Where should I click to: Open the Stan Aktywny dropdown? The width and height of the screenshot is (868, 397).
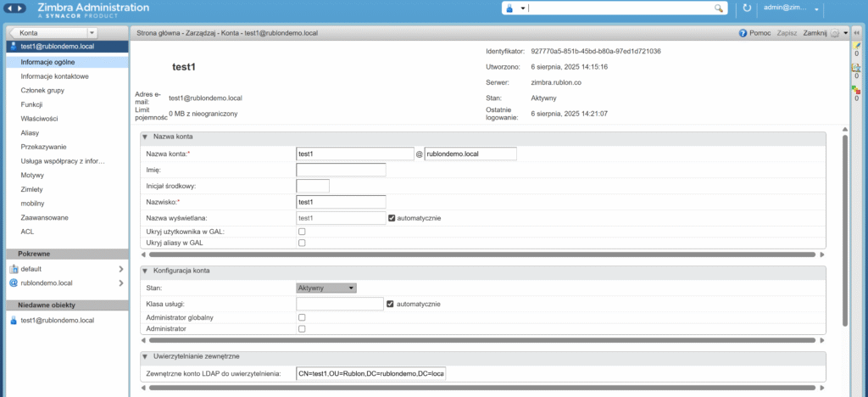pyautogui.click(x=326, y=288)
